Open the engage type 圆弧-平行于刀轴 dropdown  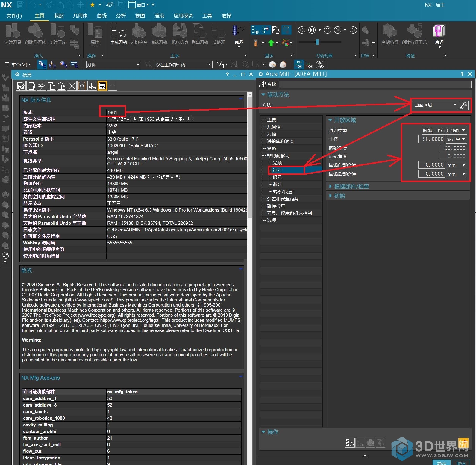(444, 130)
